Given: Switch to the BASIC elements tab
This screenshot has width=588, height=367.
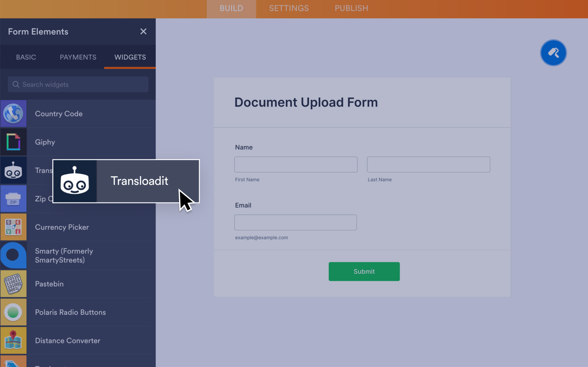Looking at the screenshot, I should pos(26,57).
